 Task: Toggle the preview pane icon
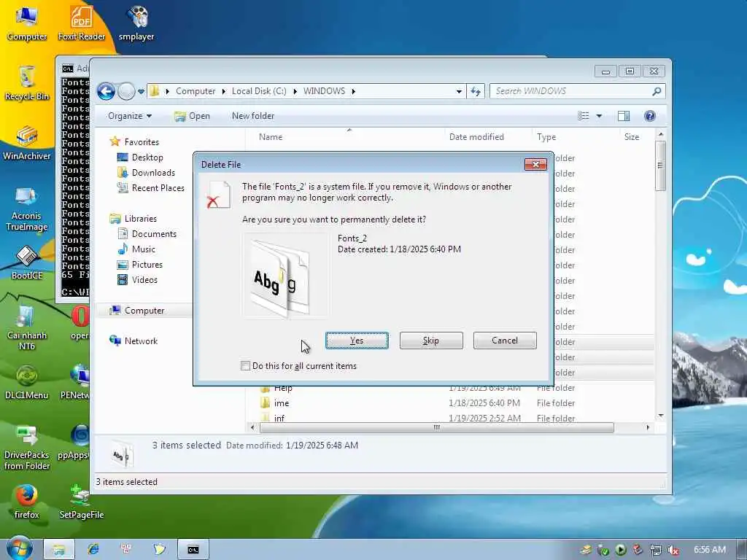pyautogui.click(x=624, y=116)
